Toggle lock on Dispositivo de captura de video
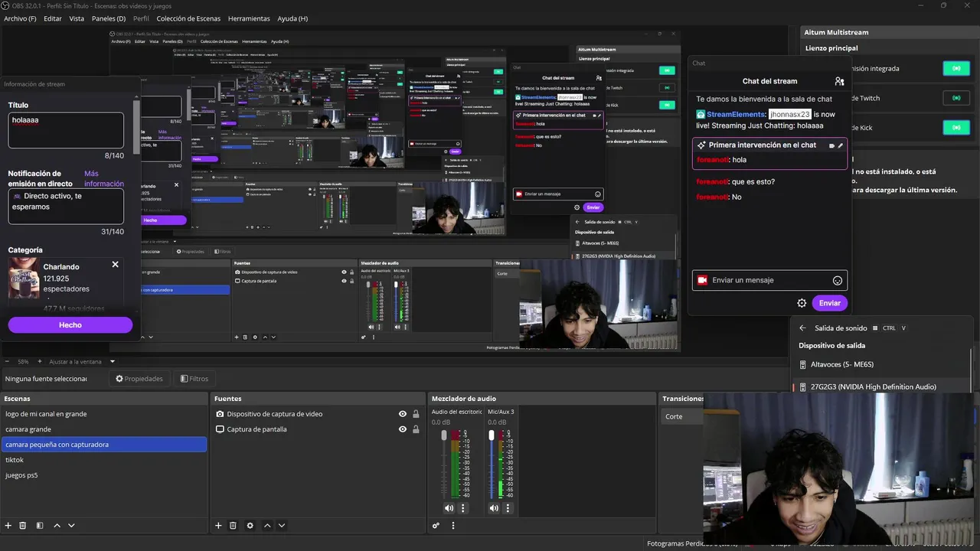The width and height of the screenshot is (980, 551). tap(416, 414)
